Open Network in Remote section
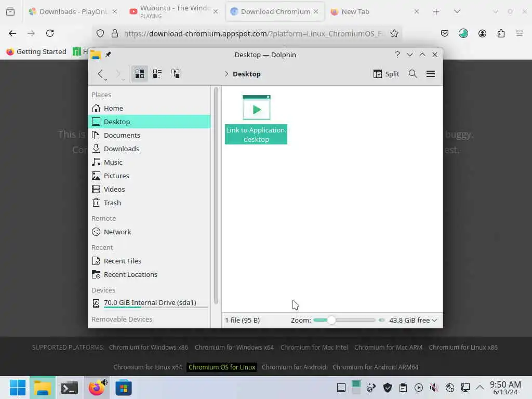The width and height of the screenshot is (532, 399). 149,232
